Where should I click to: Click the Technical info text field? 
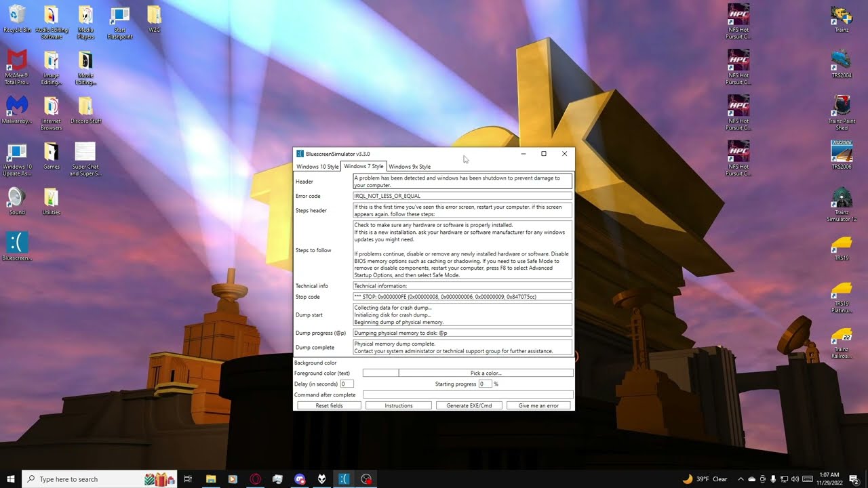click(462, 286)
